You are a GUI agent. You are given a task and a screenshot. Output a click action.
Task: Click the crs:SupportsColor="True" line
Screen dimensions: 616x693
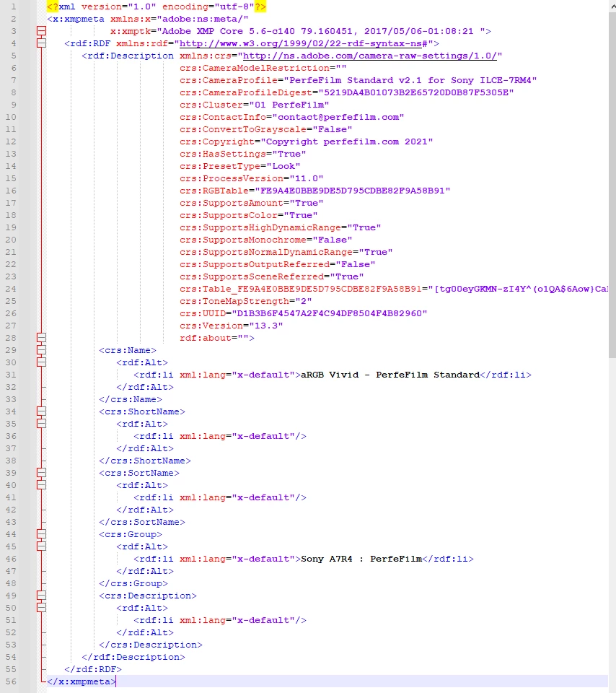pyautogui.click(x=249, y=215)
